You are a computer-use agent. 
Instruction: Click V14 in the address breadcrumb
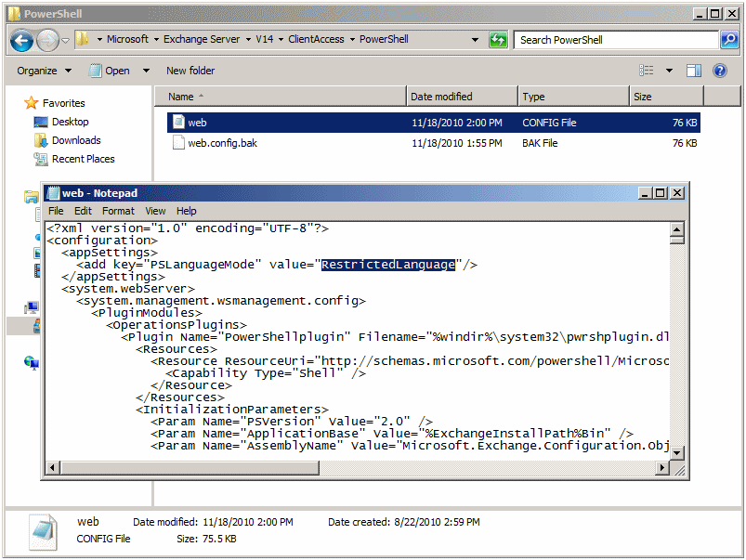[x=264, y=39]
